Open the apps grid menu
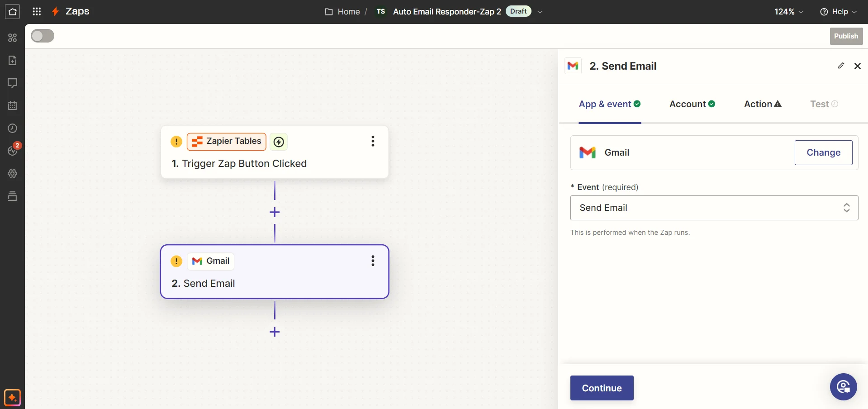 (37, 12)
